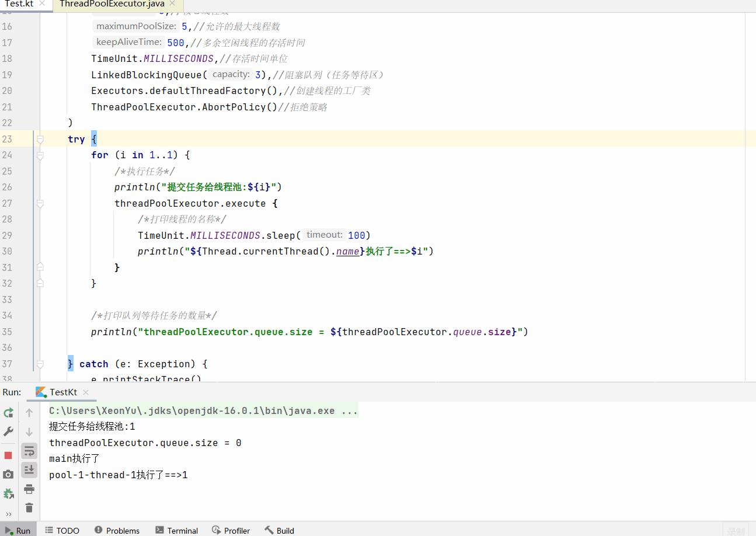
Task: Click AbortPolicy on line 21
Action: coord(234,107)
